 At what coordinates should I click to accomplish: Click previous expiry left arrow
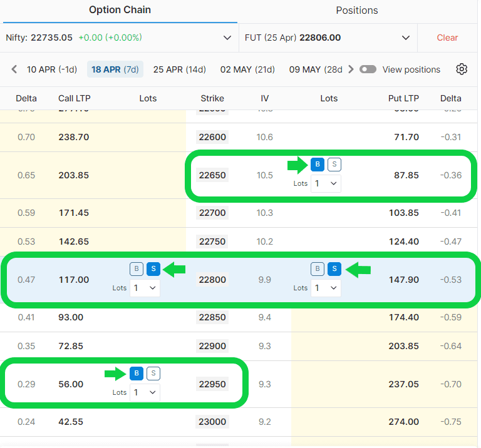(x=14, y=69)
